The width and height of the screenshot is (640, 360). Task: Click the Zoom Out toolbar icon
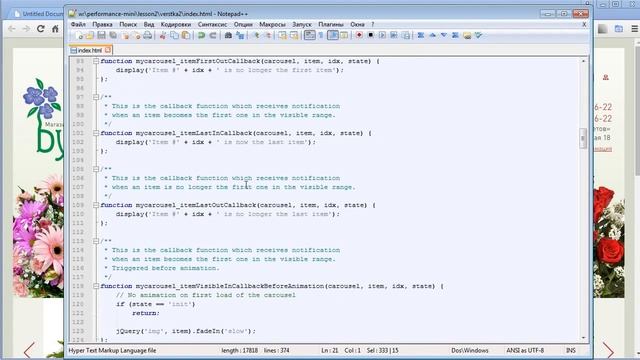(268, 36)
